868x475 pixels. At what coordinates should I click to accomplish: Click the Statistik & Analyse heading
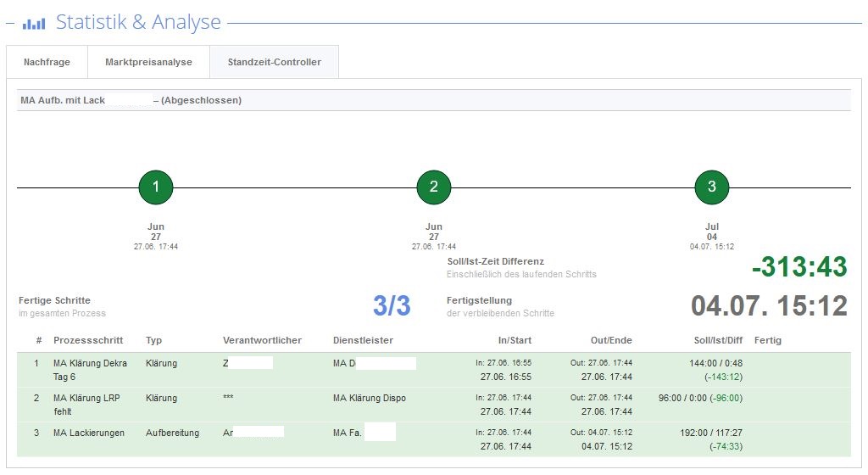(x=138, y=22)
